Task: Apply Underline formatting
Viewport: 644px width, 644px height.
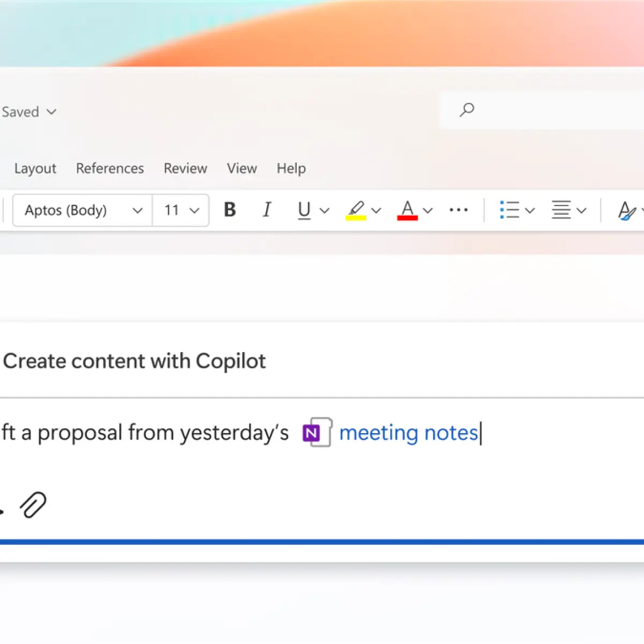Action: coord(304,210)
